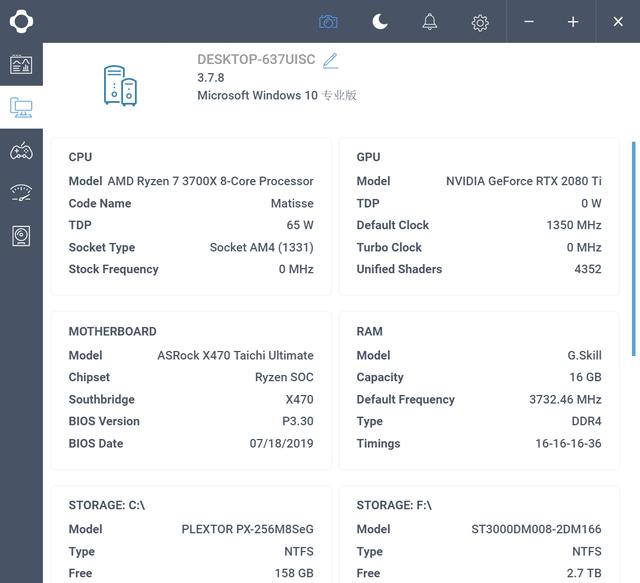
Task: Select ASRock X470 Taichi Ultimate text
Action: (x=235, y=355)
